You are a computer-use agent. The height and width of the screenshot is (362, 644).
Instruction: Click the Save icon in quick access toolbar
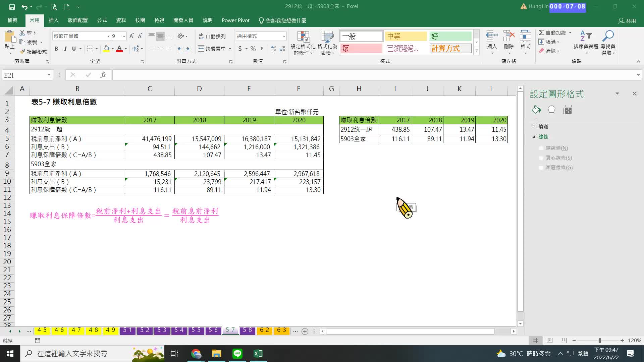click(12, 7)
